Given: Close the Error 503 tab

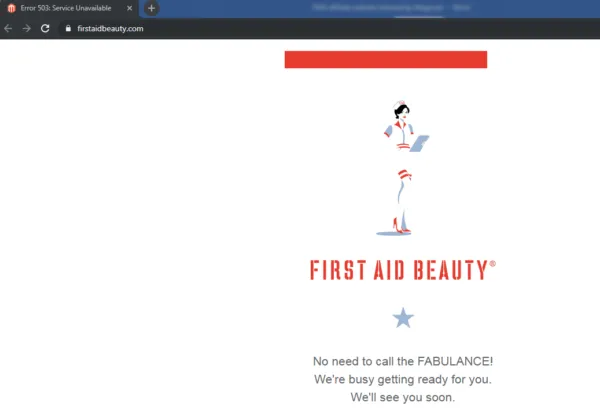Looking at the screenshot, I should [129, 8].
